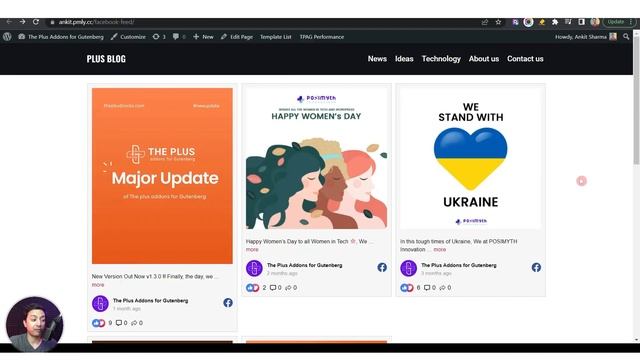
Task: Click the like reactions showing 9
Action: 102,323
